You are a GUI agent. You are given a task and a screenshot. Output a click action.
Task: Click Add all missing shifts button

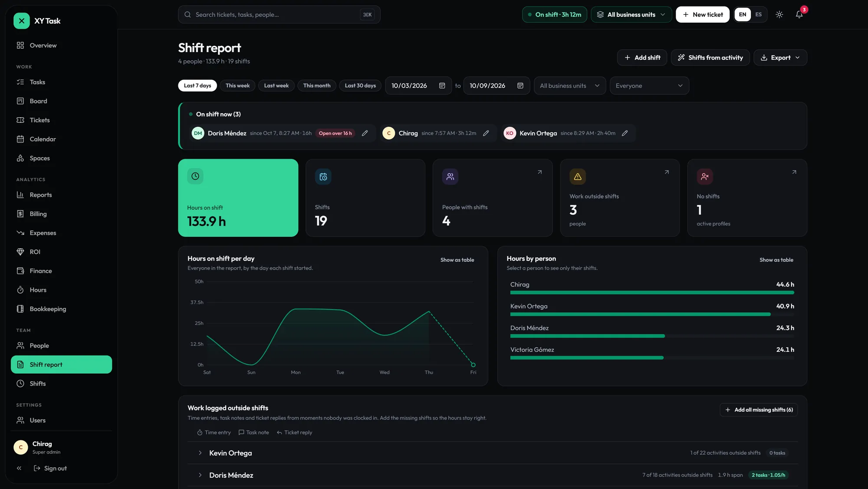tap(758, 410)
